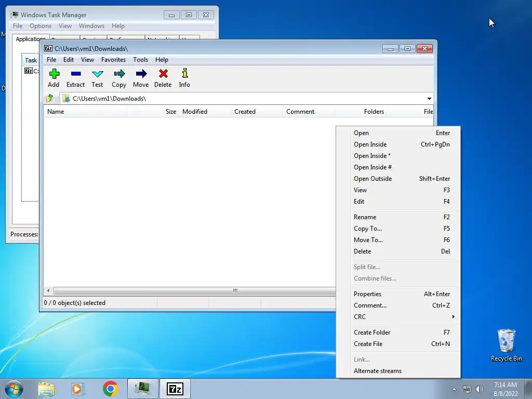Select Task Manager's Applications tab
532x399 pixels.
(31, 38)
